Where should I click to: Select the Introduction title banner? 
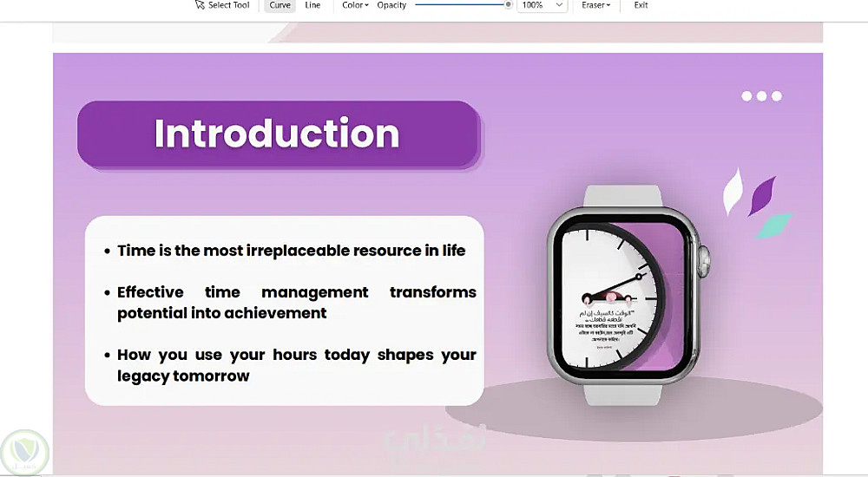click(279, 134)
